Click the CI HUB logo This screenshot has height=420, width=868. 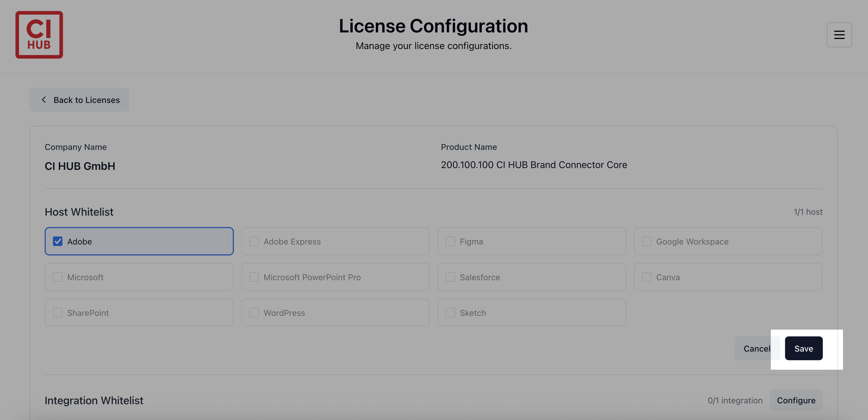[x=39, y=35]
